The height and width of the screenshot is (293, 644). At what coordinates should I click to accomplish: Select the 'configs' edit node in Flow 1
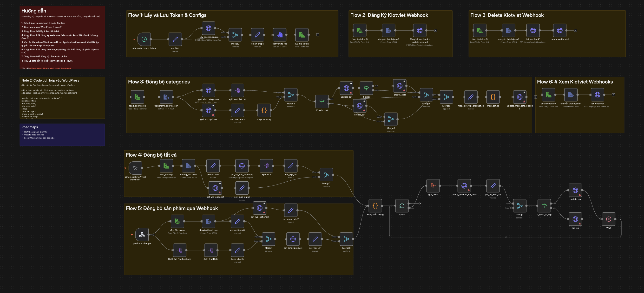(x=175, y=39)
